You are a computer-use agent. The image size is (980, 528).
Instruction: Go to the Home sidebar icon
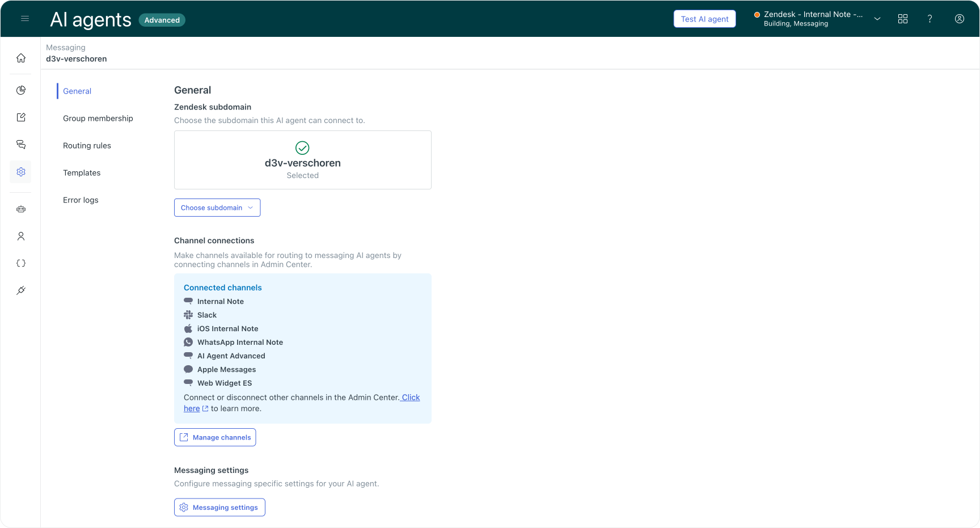21,58
